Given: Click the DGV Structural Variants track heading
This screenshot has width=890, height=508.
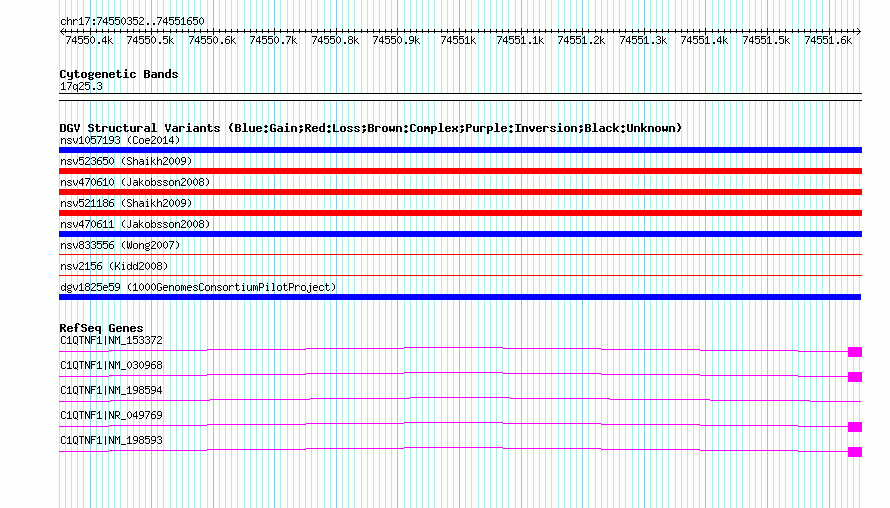Looking at the screenshot, I should (371, 128).
